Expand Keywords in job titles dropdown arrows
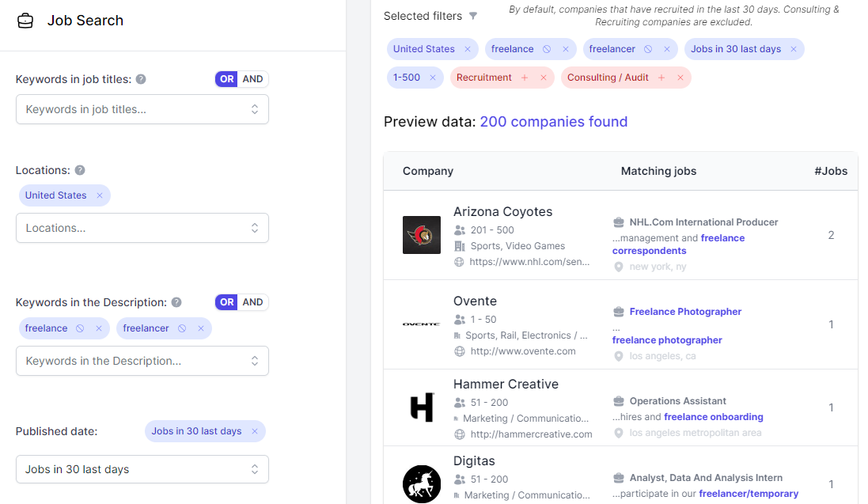Viewport: 868px width, 504px height. (x=255, y=109)
